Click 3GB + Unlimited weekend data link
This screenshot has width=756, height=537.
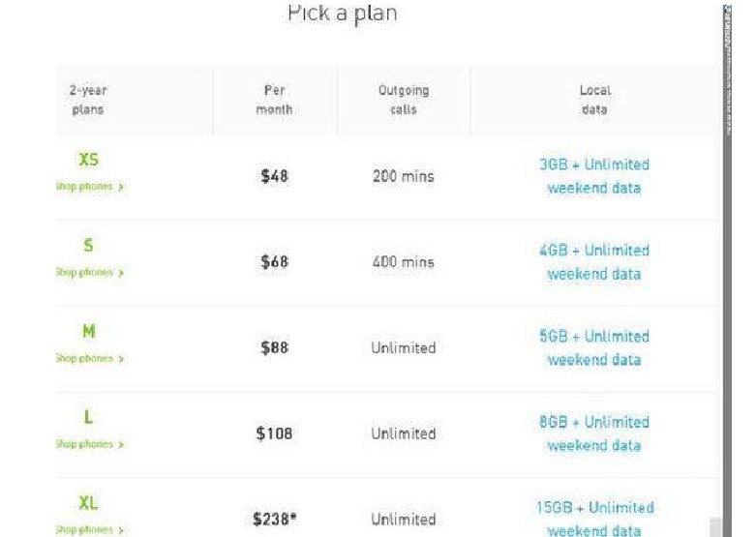pos(593,176)
